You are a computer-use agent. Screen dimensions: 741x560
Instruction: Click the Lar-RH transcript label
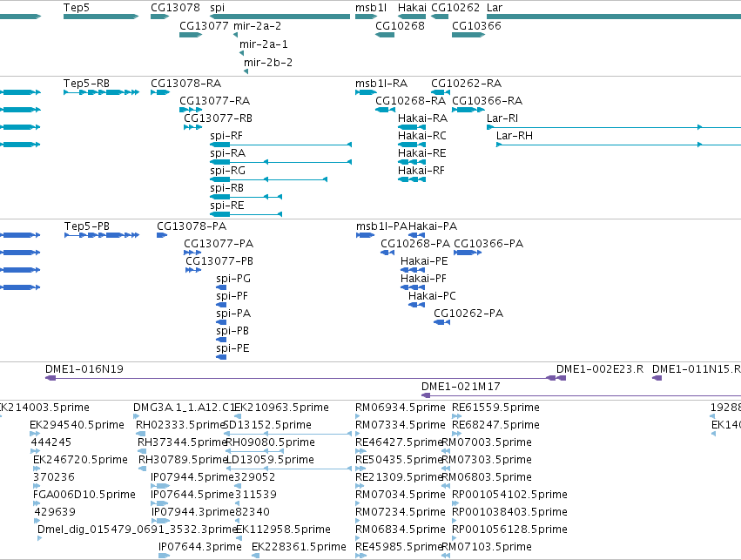(x=515, y=136)
